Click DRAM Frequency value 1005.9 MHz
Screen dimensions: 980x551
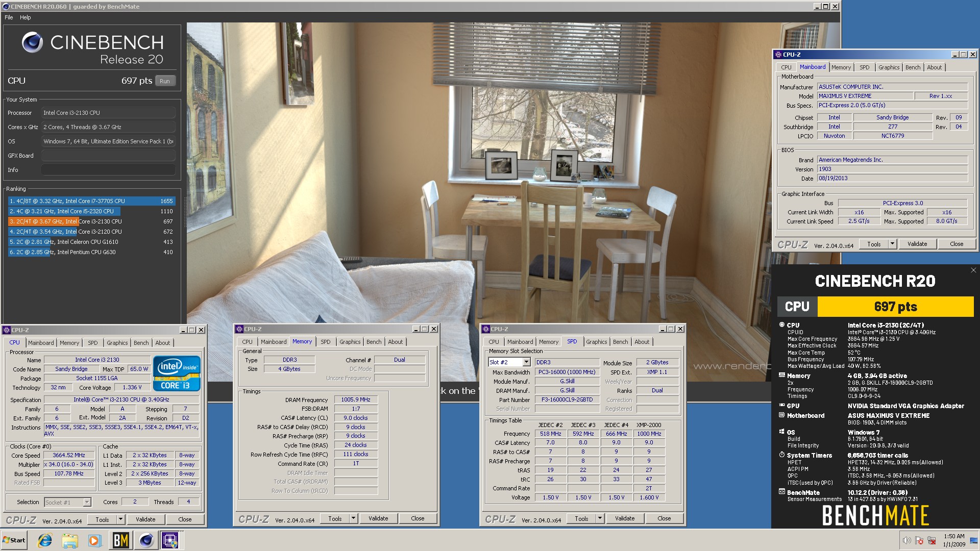(356, 399)
